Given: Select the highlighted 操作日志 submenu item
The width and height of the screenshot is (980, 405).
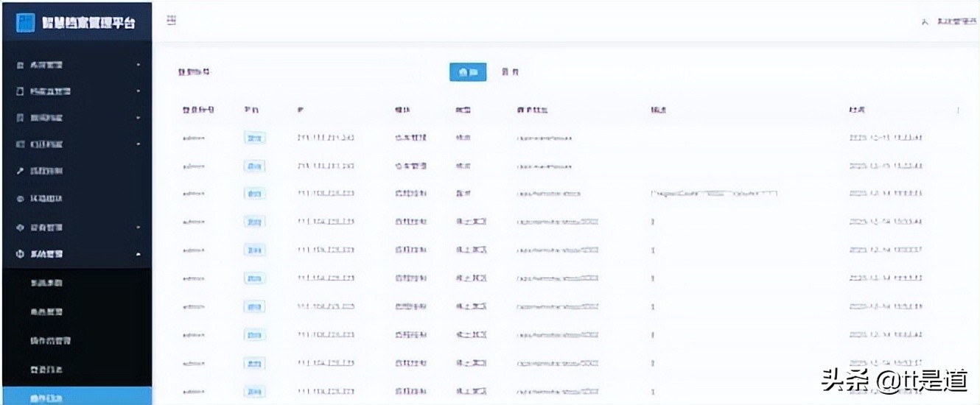Looking at the screenshot, I should (x=77, y=396).
